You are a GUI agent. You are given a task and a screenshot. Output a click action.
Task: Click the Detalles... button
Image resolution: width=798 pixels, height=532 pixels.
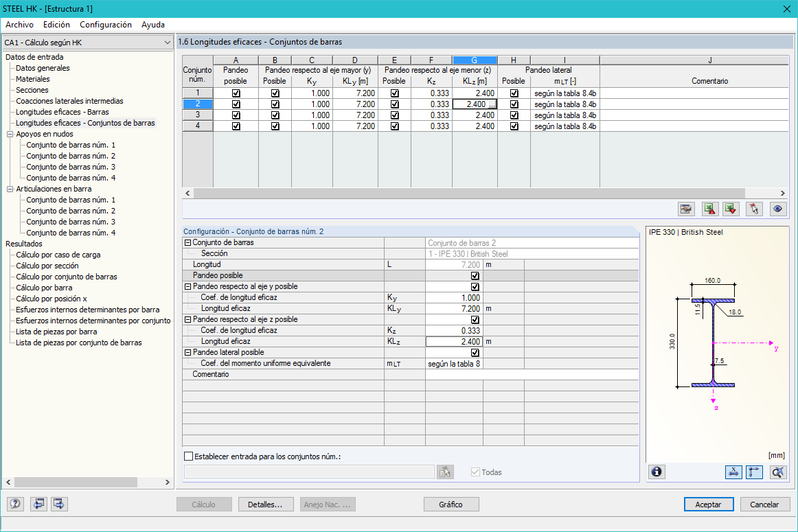coord(265,505)
